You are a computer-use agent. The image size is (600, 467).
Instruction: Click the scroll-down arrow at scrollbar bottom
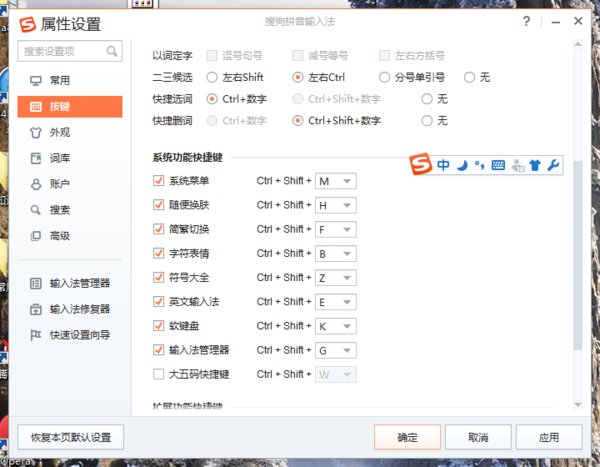[x=578, y=405]
